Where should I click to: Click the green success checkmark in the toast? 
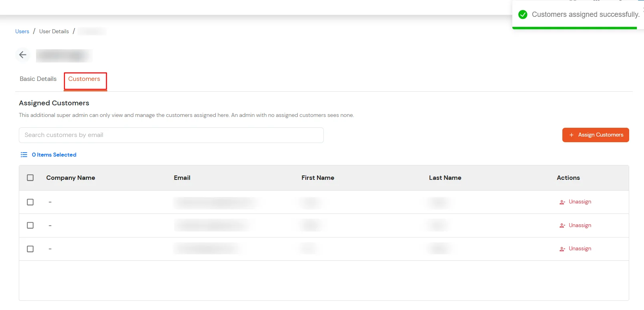(x=523, y=15)
